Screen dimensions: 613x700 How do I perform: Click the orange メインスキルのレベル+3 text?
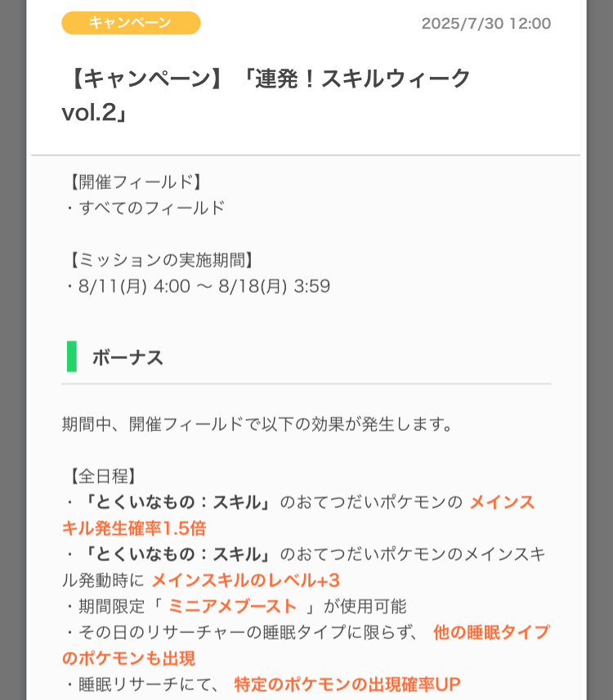(246, 581)
